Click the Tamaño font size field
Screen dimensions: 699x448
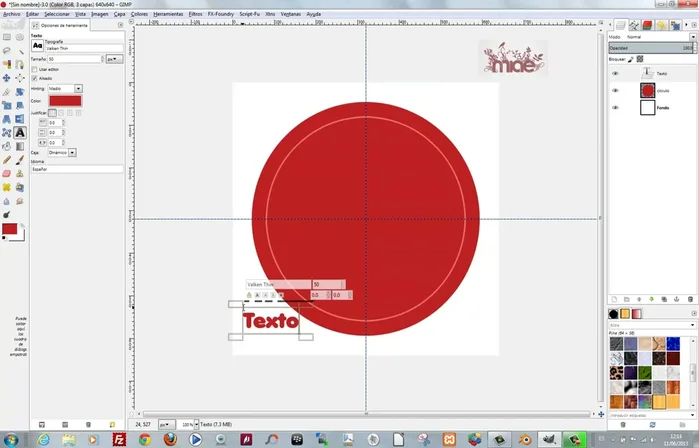pyautogui.click(x=75, y=59)
